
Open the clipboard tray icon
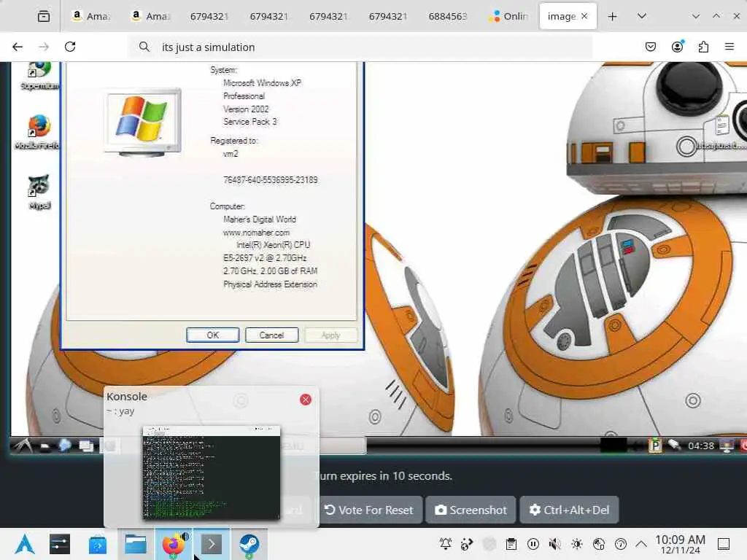click(x=511, y=543)
